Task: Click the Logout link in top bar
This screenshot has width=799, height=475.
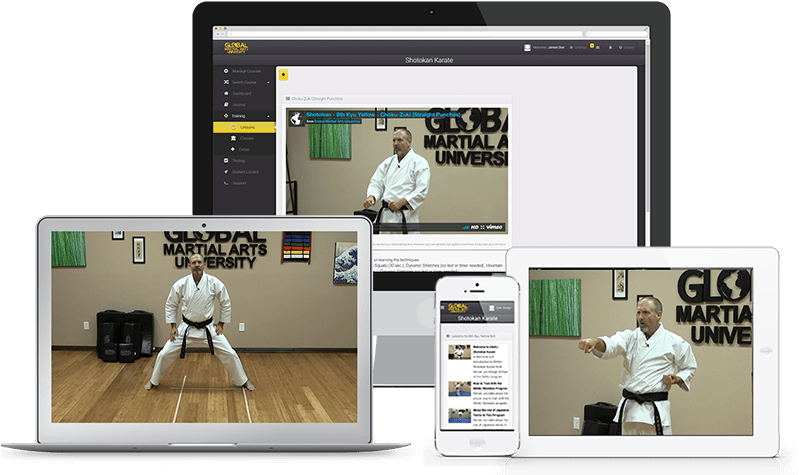Action: 627,47
